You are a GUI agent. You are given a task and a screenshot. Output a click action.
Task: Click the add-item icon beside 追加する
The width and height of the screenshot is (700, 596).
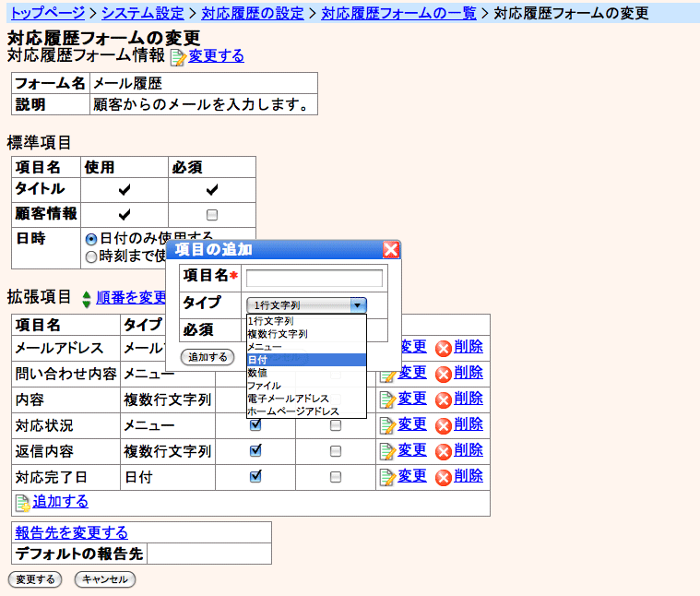click(x=23, y=502)
